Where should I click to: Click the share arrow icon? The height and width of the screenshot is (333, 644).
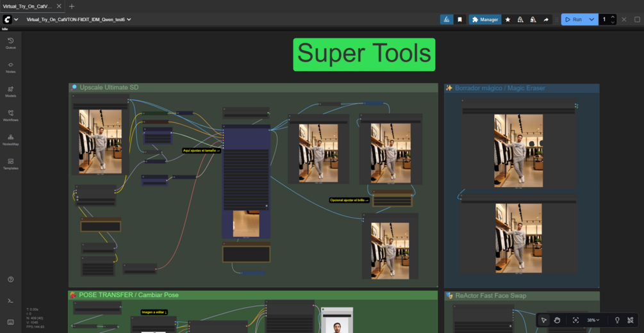(546, 19)
